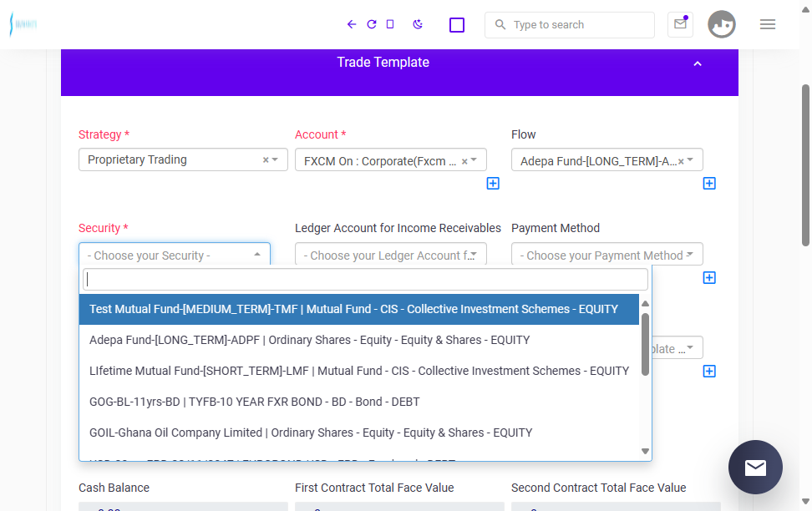Click the First Contract Total Face Value label
Image resolution: width=812 pixels, height=511 pixels.
(x=374, y=488)
